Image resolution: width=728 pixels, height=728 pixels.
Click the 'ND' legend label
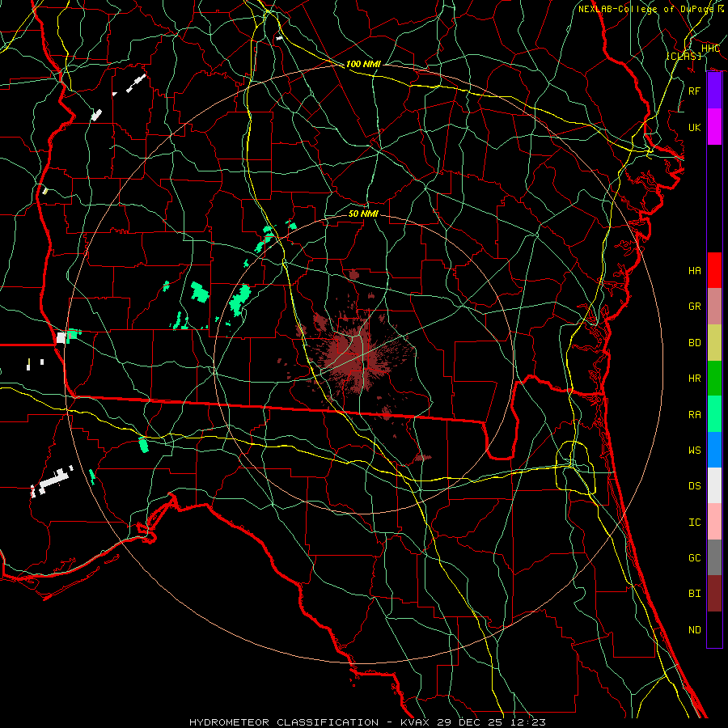click(695, 630)
